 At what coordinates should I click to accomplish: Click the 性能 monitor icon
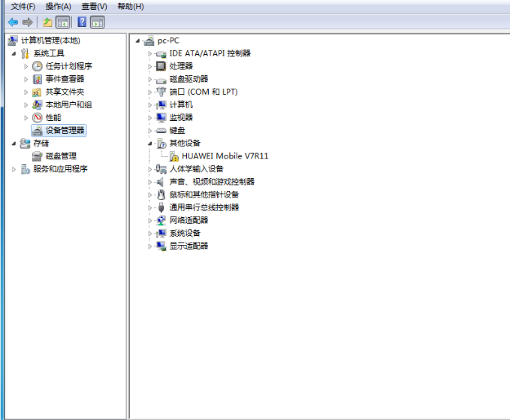click(38, 117)
